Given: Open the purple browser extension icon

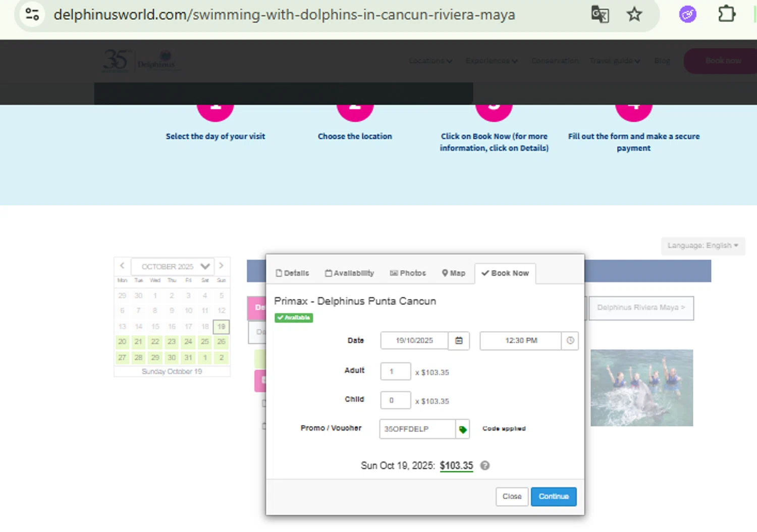Looking at the screenshot, I should coord(687,14).
